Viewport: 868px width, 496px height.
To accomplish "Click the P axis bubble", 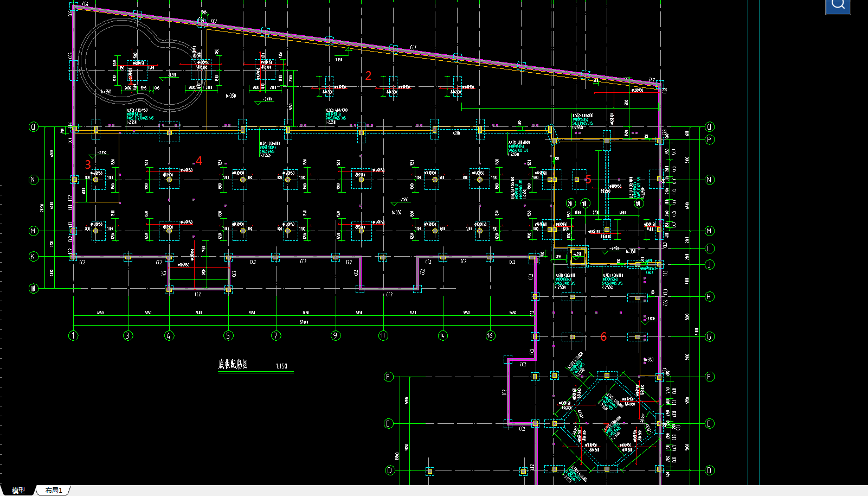I will (709, 139).
